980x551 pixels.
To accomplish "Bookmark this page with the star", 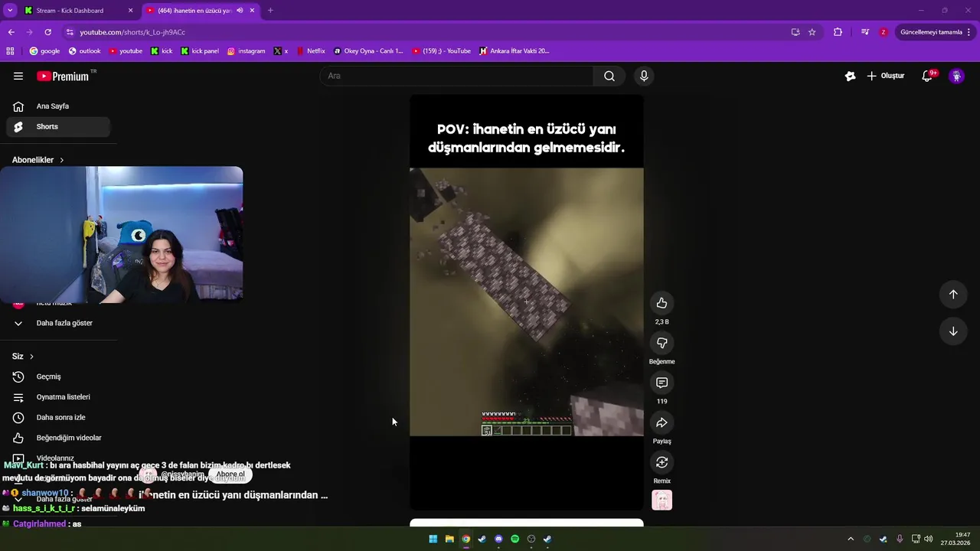I will pos(812,32).
